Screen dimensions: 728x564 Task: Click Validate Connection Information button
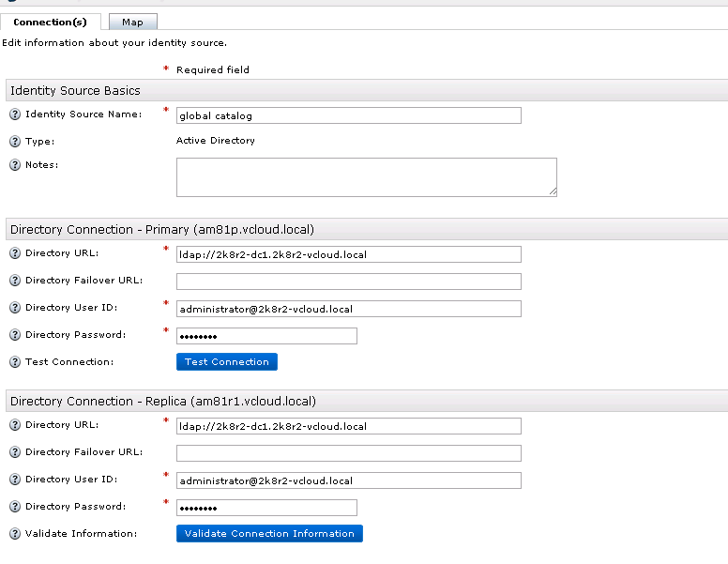(269, 533)
